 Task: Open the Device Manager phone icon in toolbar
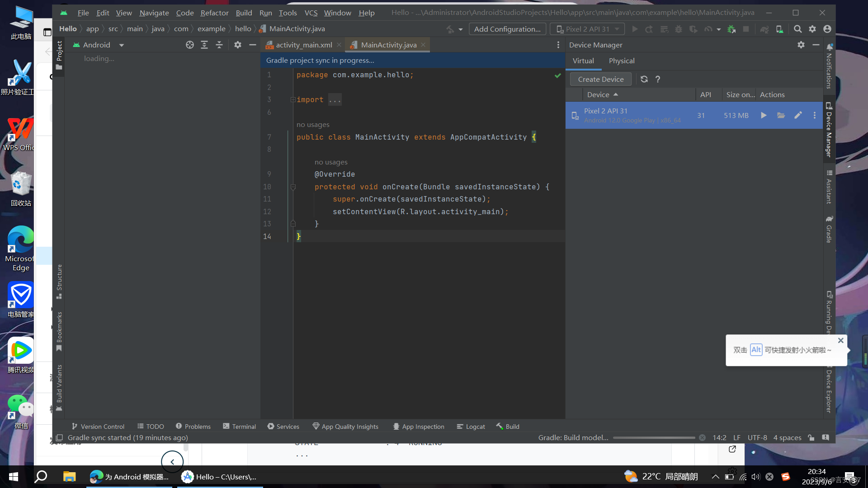[x=780, y=28]
